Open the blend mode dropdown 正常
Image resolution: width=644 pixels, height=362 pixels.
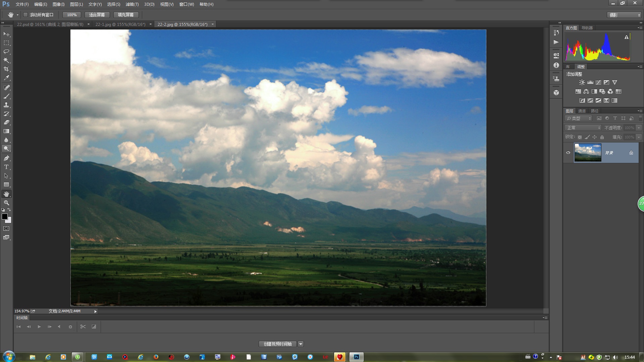tap(583, 128)
